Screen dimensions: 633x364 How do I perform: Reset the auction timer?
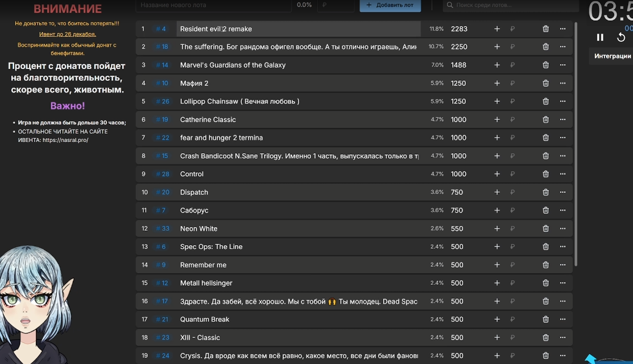click(621, 37)
